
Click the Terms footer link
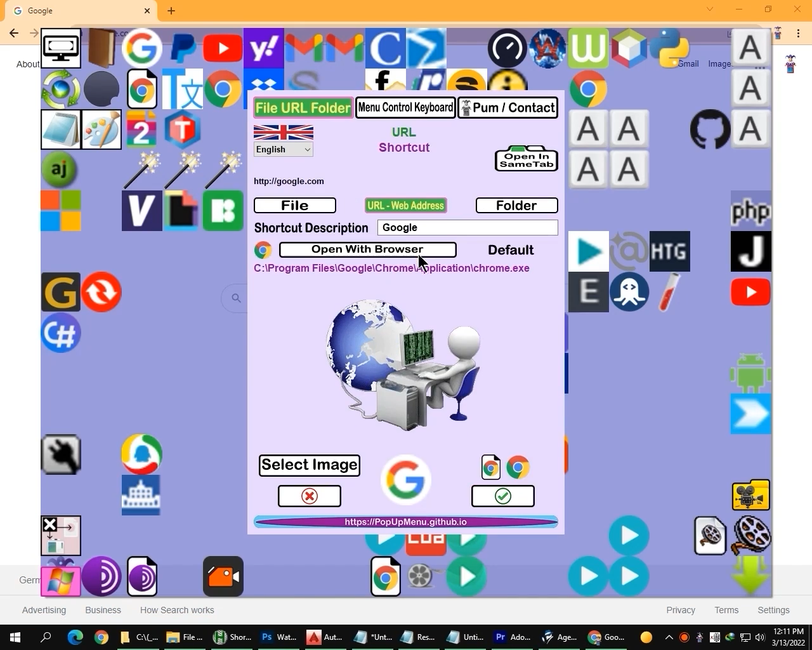(726, 610)
